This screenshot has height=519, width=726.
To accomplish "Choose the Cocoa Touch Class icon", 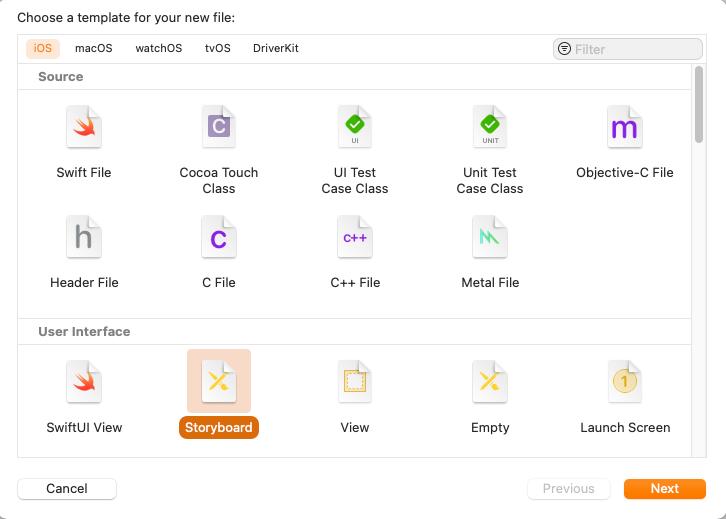I will (219, 126).
